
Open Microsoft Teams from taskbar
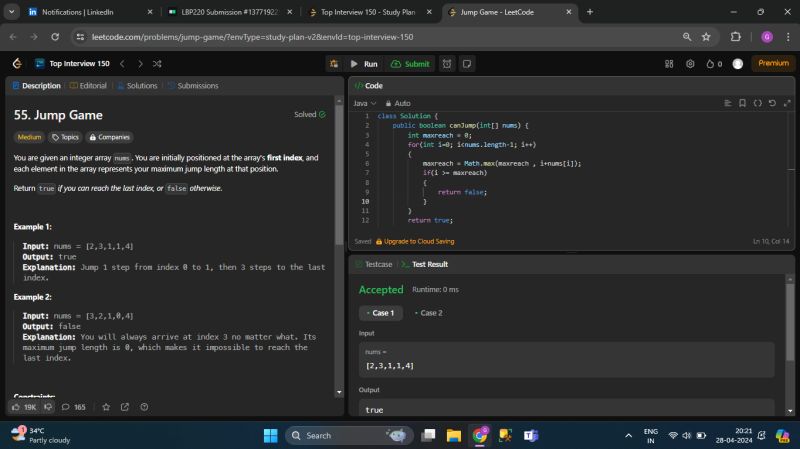click(x=531, y=435)
